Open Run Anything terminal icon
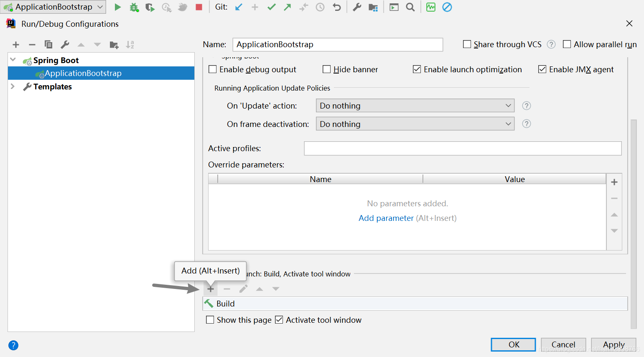 point(394,7)
